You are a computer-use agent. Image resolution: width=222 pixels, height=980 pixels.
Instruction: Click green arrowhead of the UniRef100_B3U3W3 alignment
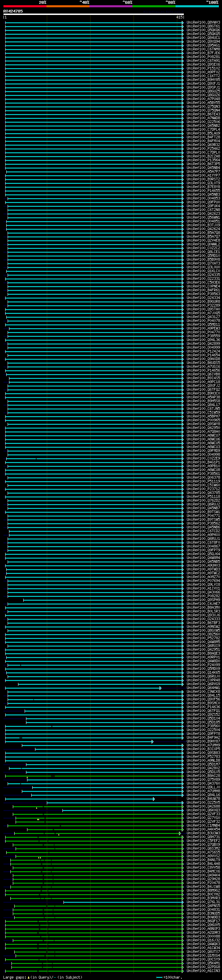[x=180, y=833]
